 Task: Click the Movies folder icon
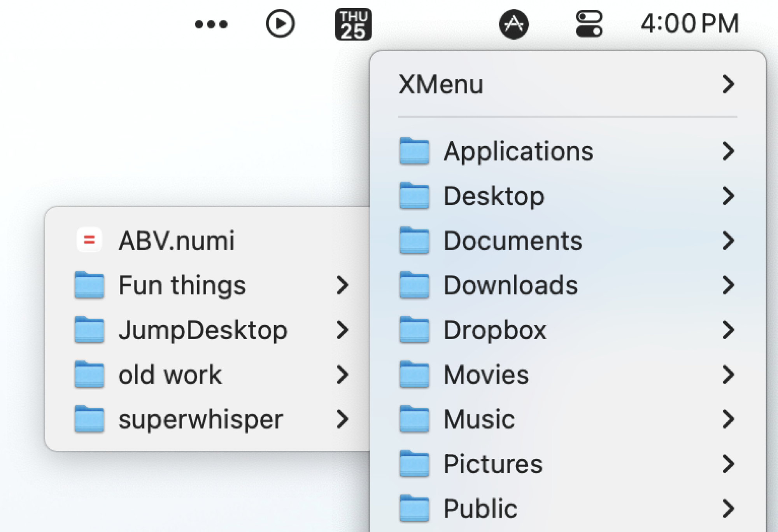point(414,374)
